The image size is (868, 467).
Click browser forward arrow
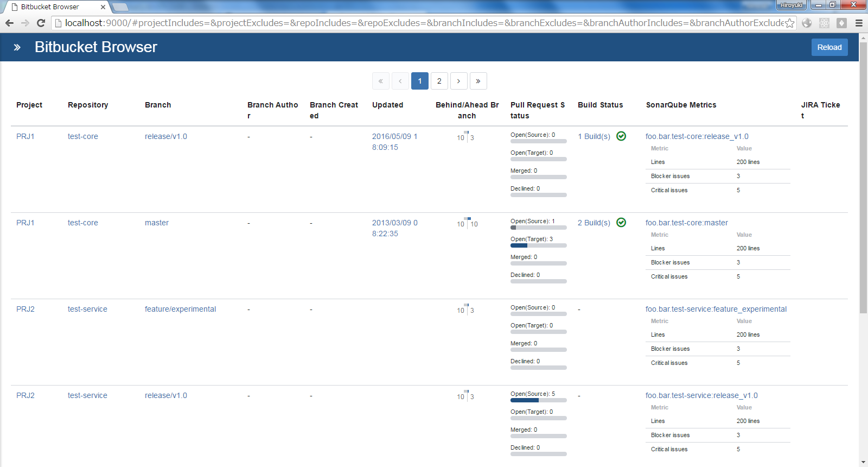(x=25, y=23)
